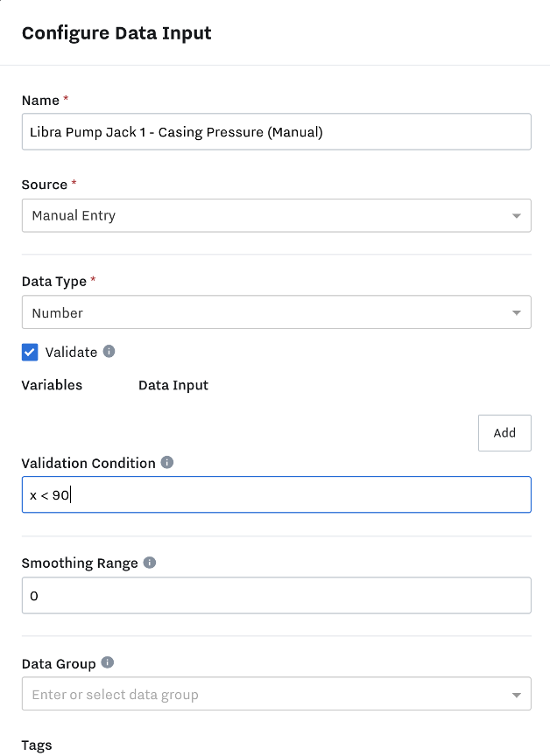This screenshot has width=550, height=756.
Task: Open the Validation Condition info tooltip icon
Action: [x=167, y=462]
